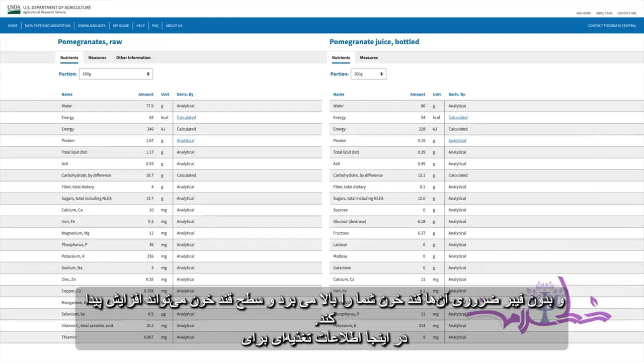This screenshot has width=644, height=362.
Task: Open the FAQ navigation item
Action: [155, 26]
